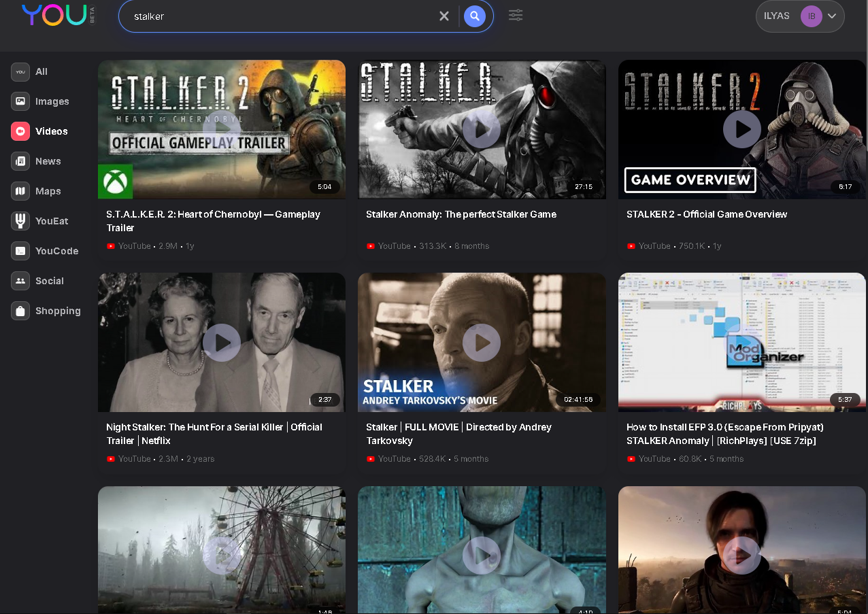The image size is (868, 614).
Task: Click the '750.1K' view count text
Action: pos(692,246)
